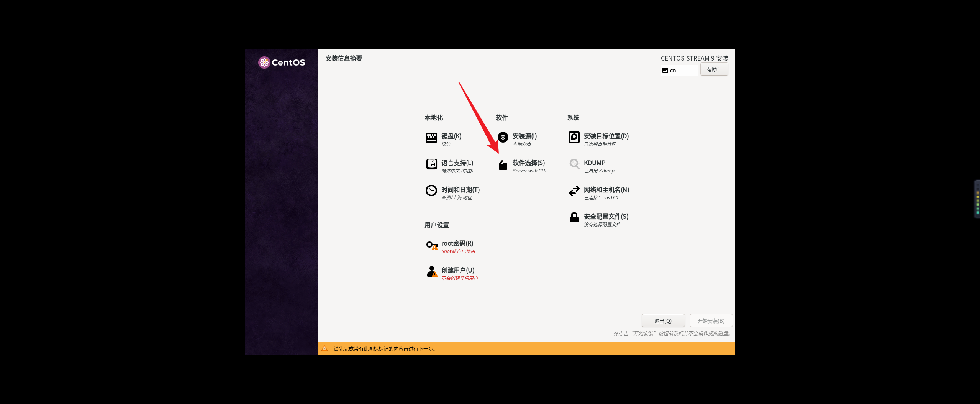Select the cn keyboard layout indicator
980x404 pixels.
pos(680,71)
